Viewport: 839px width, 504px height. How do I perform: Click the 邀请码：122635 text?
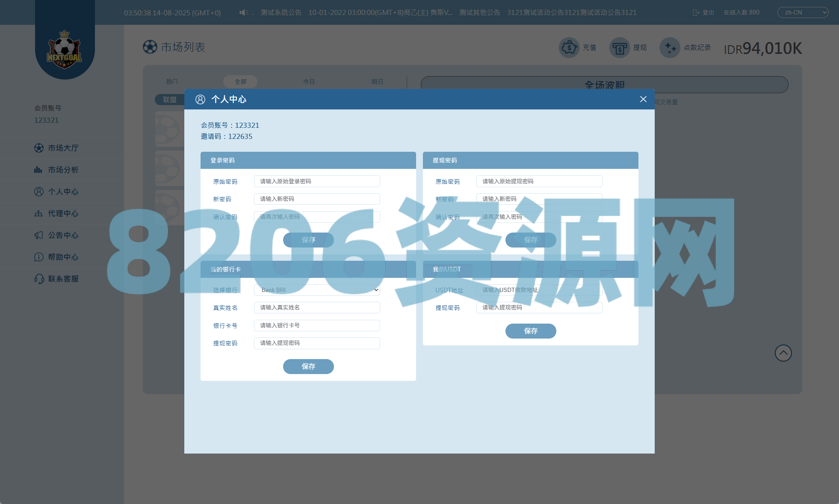227,136
